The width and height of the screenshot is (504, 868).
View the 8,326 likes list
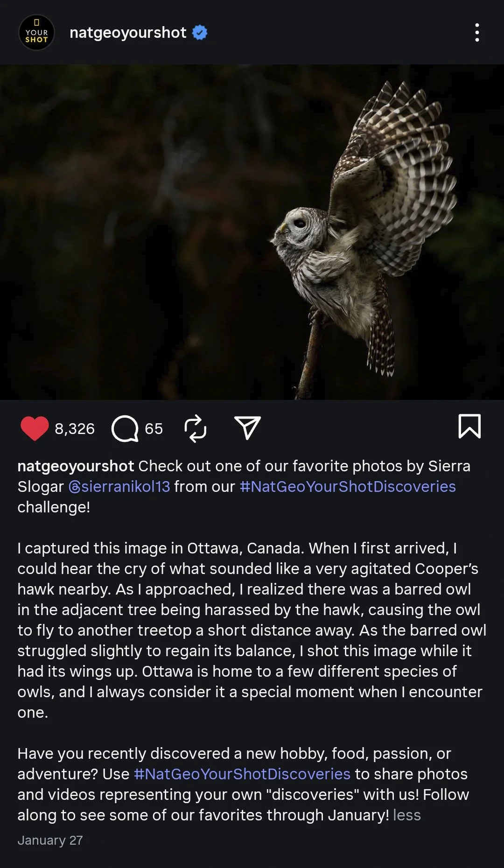[75, 428]
